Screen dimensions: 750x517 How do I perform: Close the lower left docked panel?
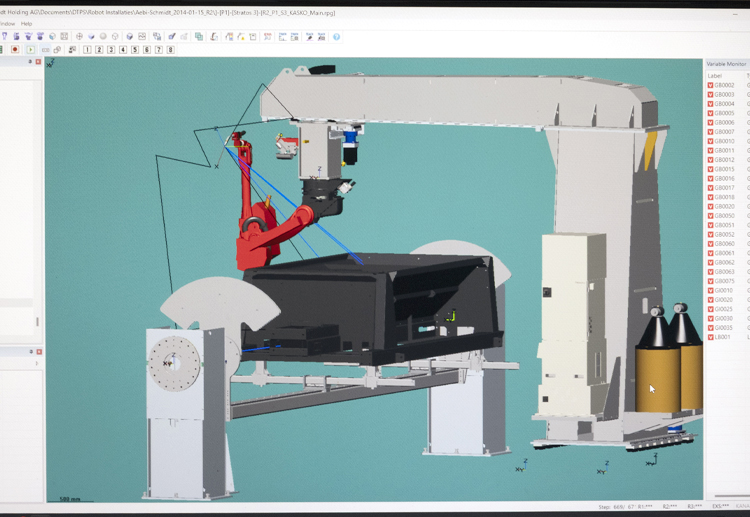(38, 351)
